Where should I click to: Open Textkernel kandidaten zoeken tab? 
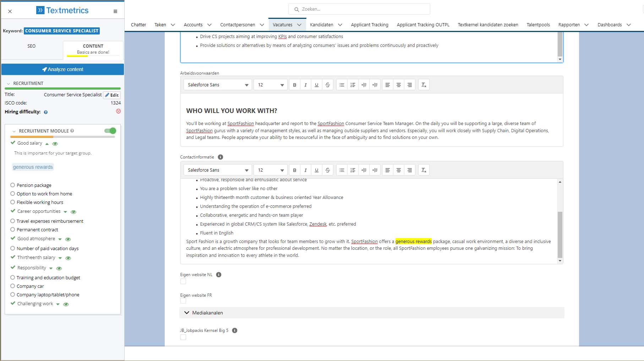[488, 25]
